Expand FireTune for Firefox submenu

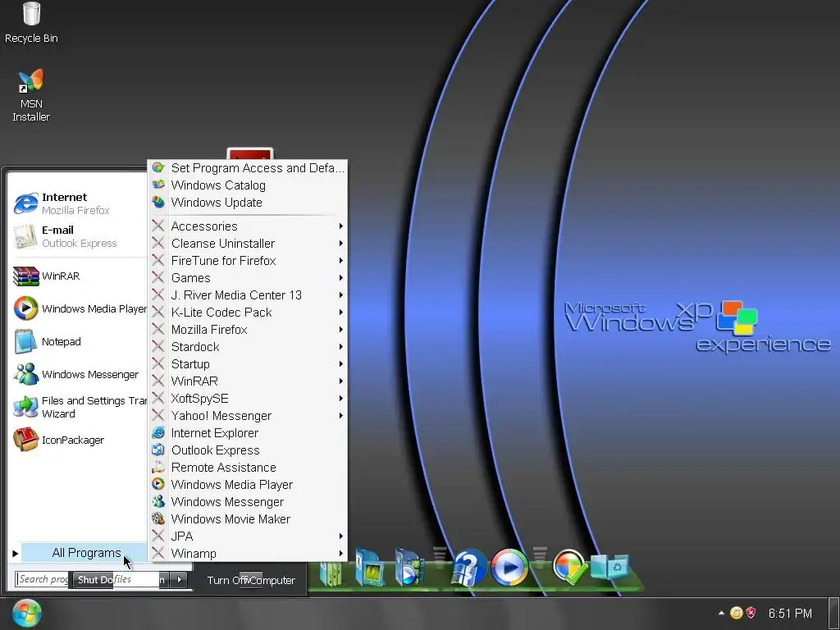[x=248, y=260]
